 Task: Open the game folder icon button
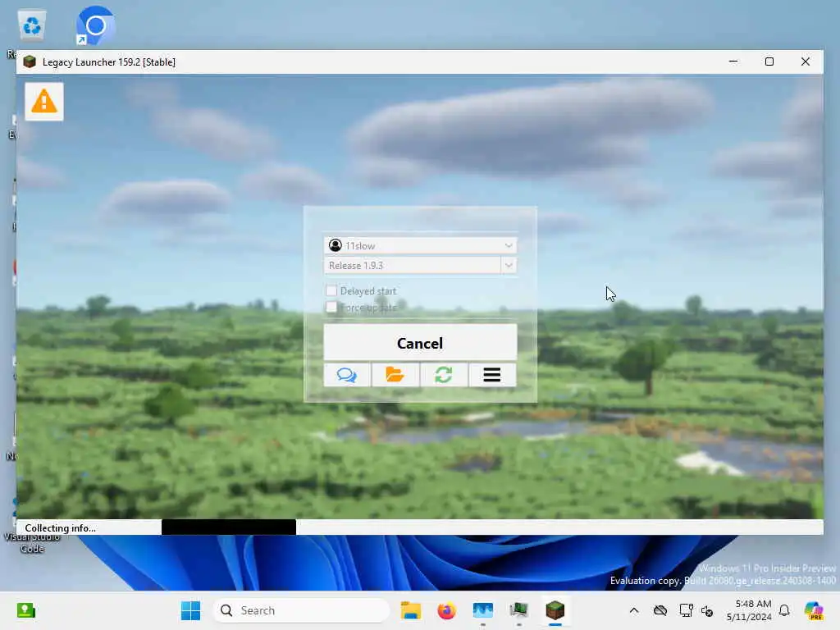395,374
